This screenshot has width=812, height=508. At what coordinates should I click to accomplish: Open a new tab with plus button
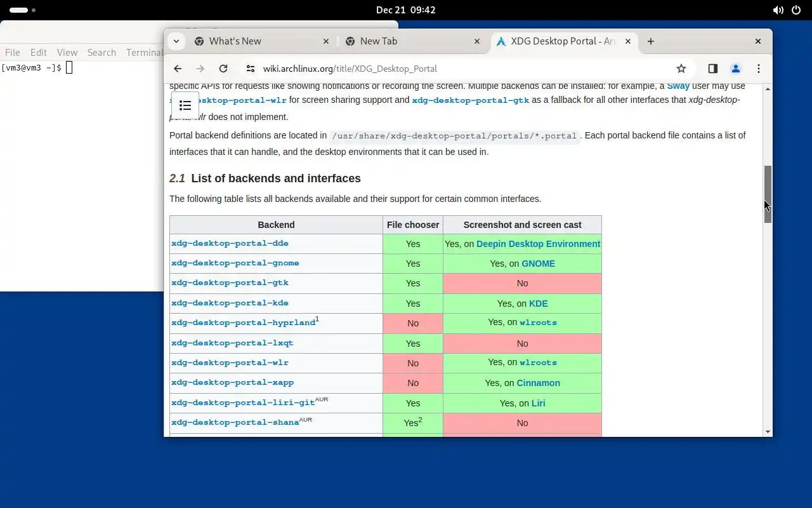pyautogui.click(x=651, y=41)
